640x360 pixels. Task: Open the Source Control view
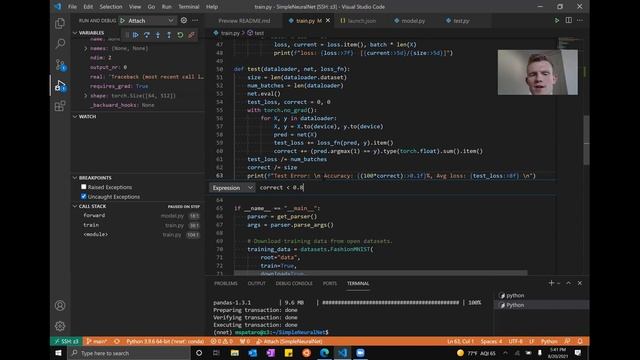point(60,64)
